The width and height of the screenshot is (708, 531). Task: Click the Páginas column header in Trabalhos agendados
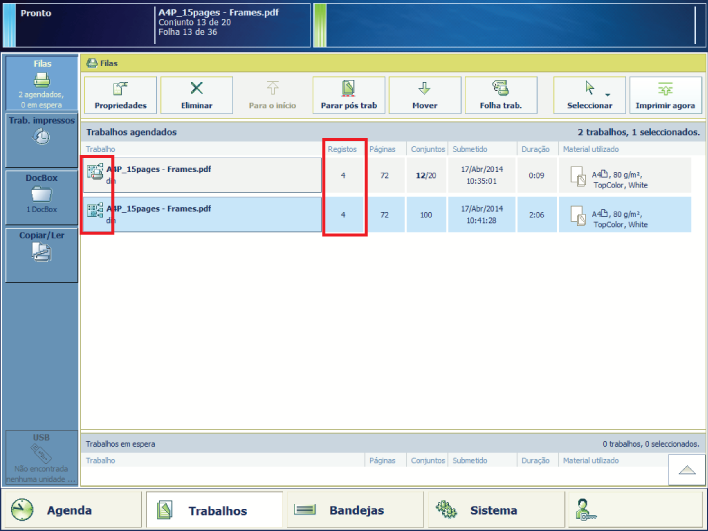tap(382, 149)
